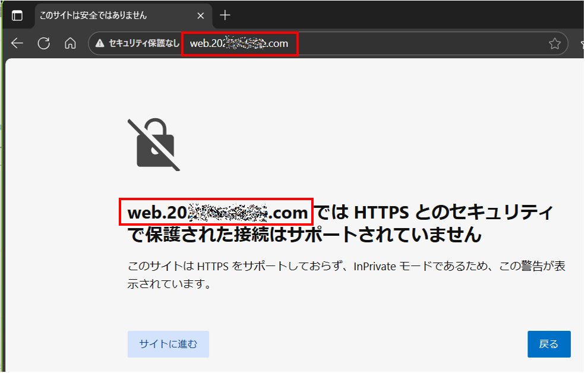Click the URL text in the address bar

point(239,43)
